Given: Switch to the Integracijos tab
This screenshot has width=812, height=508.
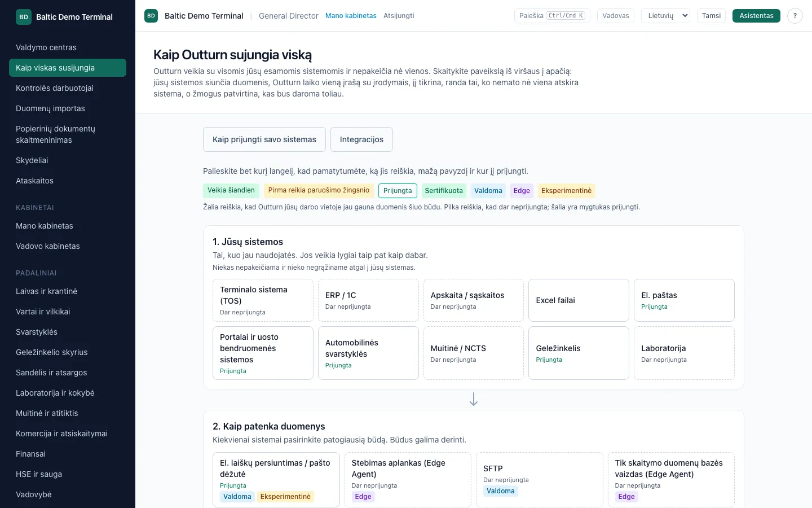Looking at the screenshot, I should pos(361,139).
